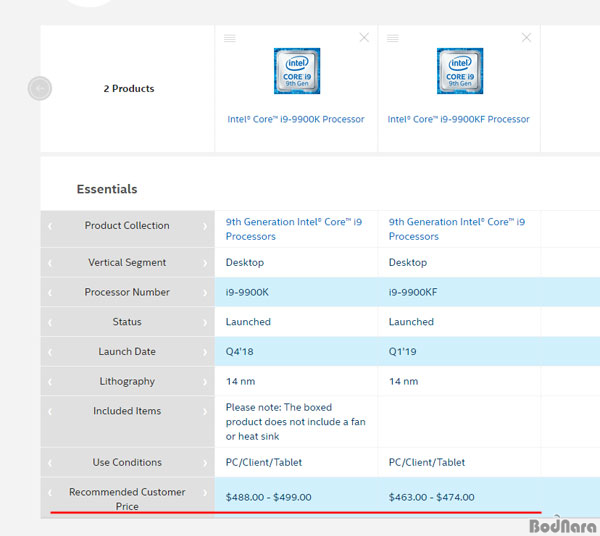The width and height of the screenshot is (600, 536).
Task: Click left chevron on Recommended Customer Price row
Action: coord(50,492)
